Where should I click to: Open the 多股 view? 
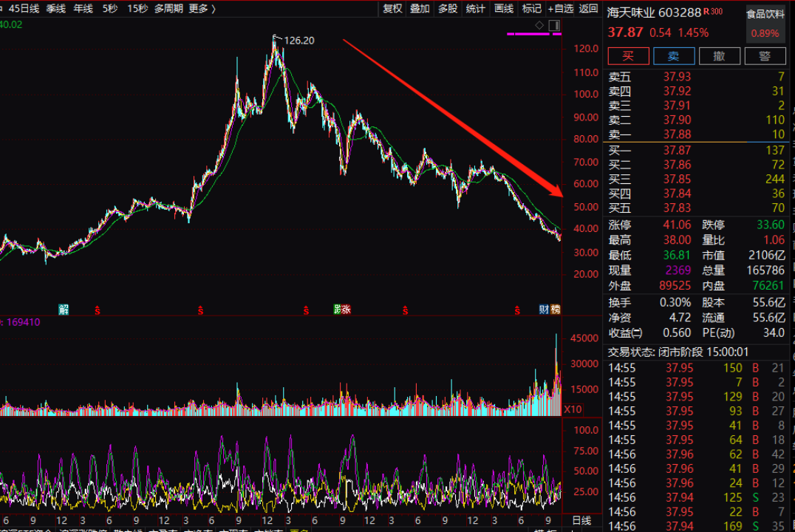[x=448, y=9]
